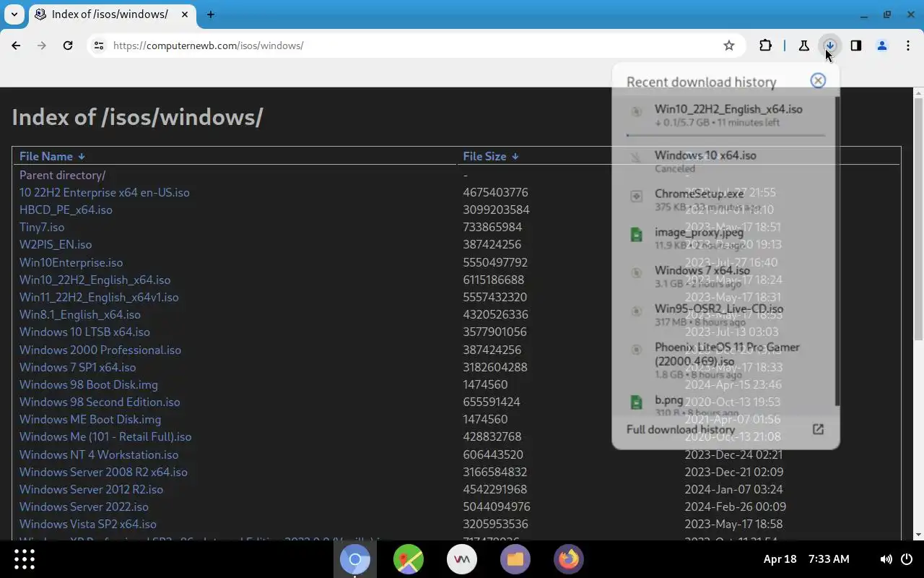Open the Chrome downloads toolbar icon
Image resolution: width=924 pixels, height=578 pixels.
tap(830, 46)
